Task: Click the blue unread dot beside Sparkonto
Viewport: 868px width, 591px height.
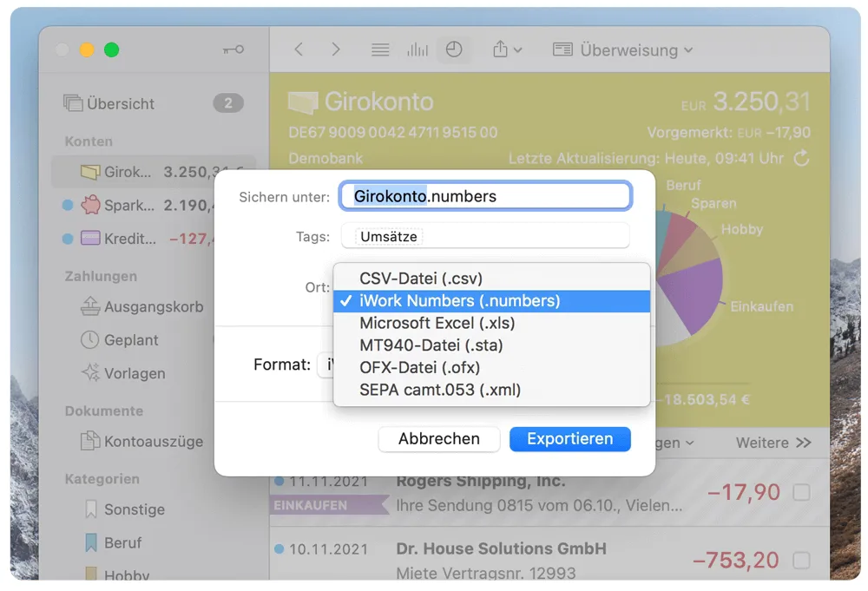Action: [68, 206]
